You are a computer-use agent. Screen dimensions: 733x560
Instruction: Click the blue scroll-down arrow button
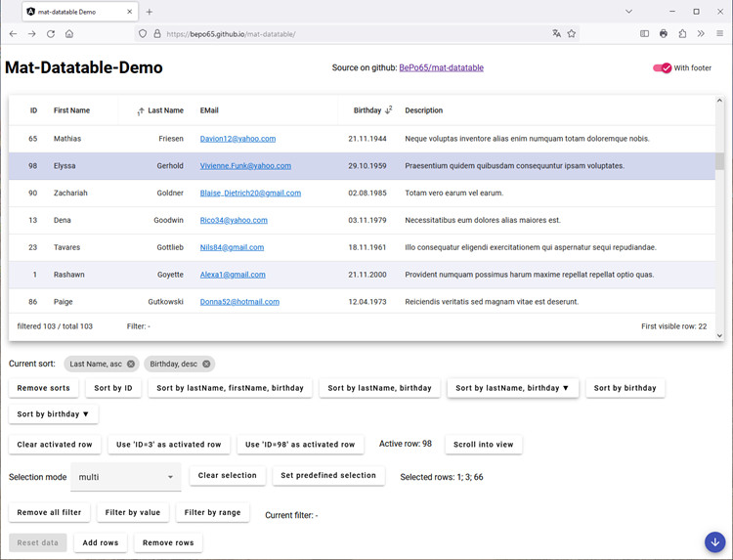click(x=715, y=542)
